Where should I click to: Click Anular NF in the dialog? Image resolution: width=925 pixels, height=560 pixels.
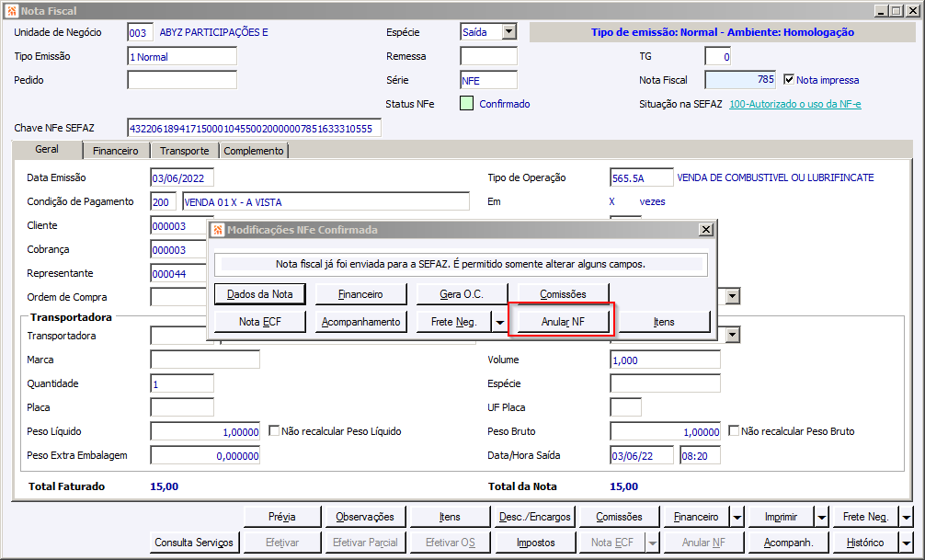coord(563,322)
